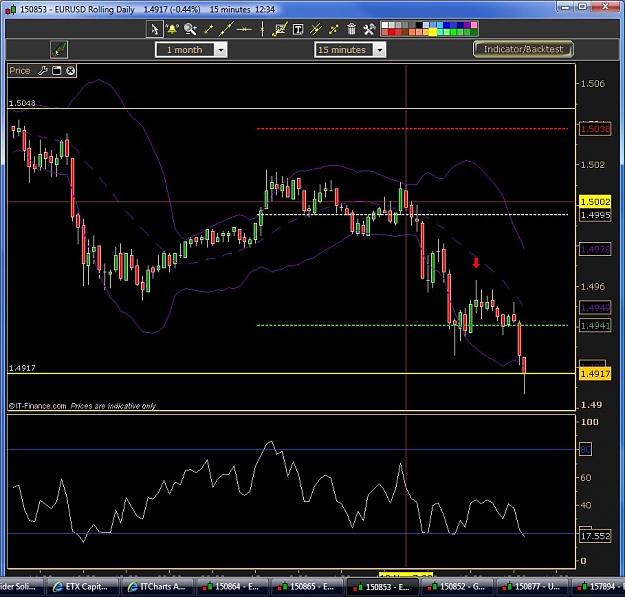Pick the dark green color swatch
This screenshot has width=625, height=597.
pos(474,32)
